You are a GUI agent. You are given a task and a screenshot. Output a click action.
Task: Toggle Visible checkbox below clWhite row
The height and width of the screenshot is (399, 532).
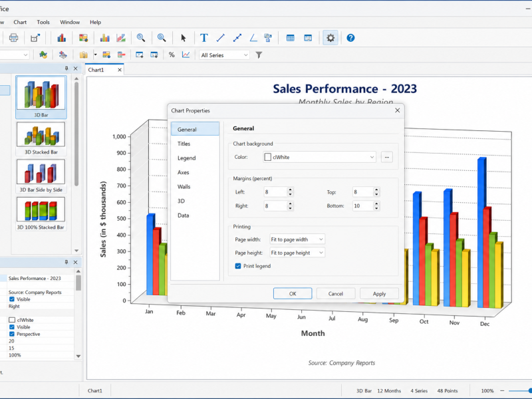coord(12,327)
